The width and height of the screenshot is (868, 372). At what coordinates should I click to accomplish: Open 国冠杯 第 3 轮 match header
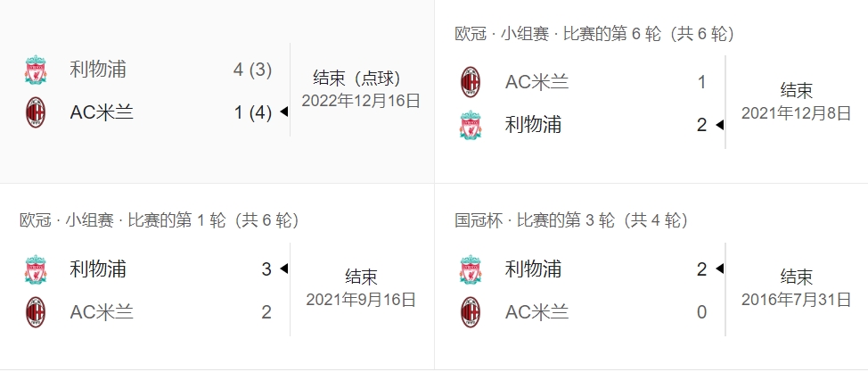pos(571,220)
